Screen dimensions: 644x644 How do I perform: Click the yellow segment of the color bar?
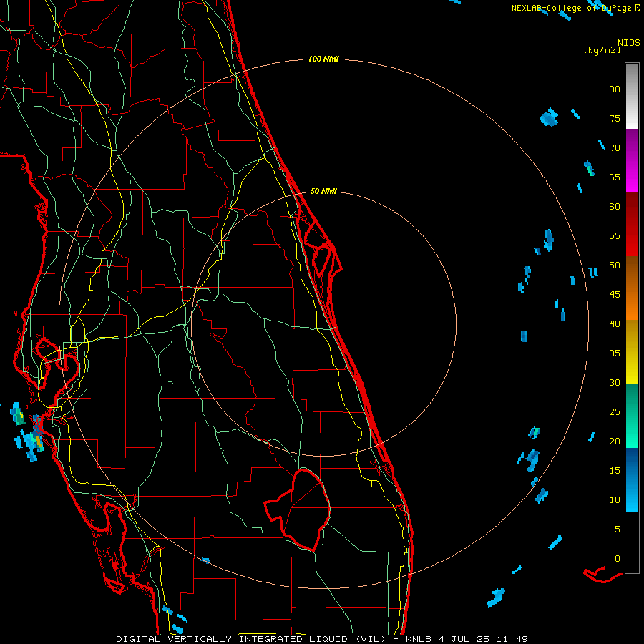632,352
